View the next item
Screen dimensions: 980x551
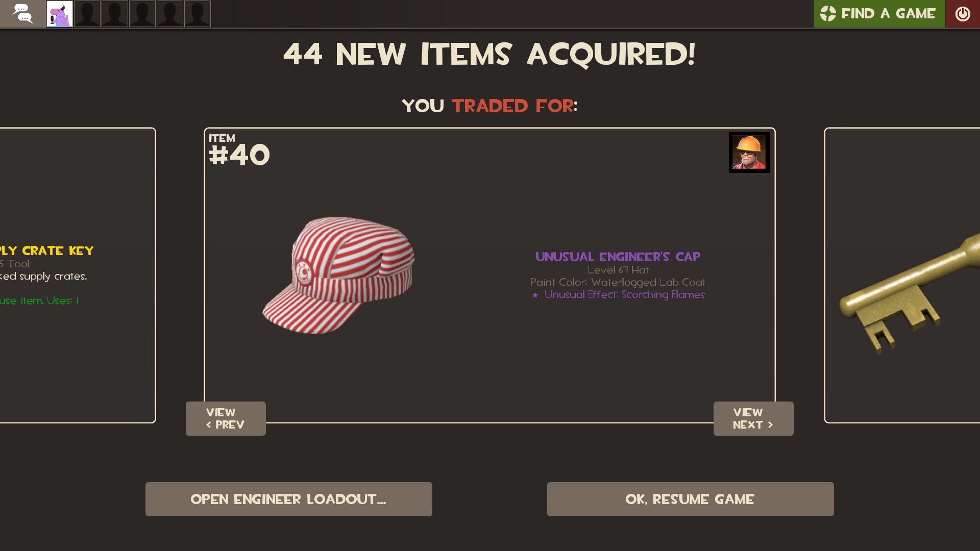[753, 418]
